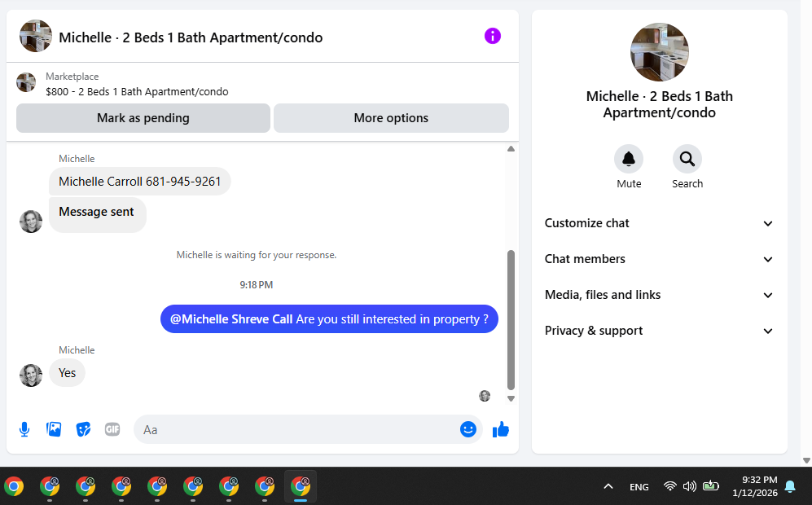Screen dimensions: 812x505
Task: Click the purple conversation information icon
Action: pos(493,37)
